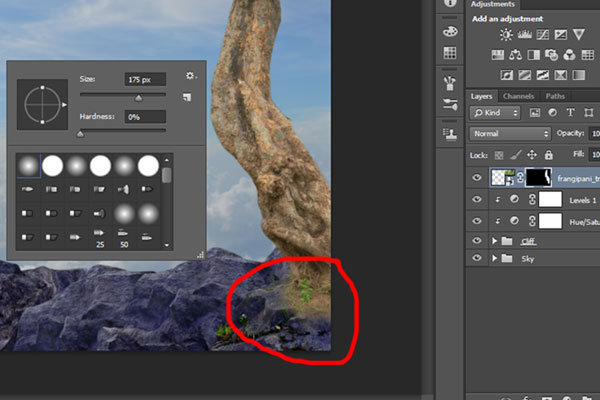Open the Normal blend mode dropdown
Viewport: 600px width, 400px height.
click(510, 133)
